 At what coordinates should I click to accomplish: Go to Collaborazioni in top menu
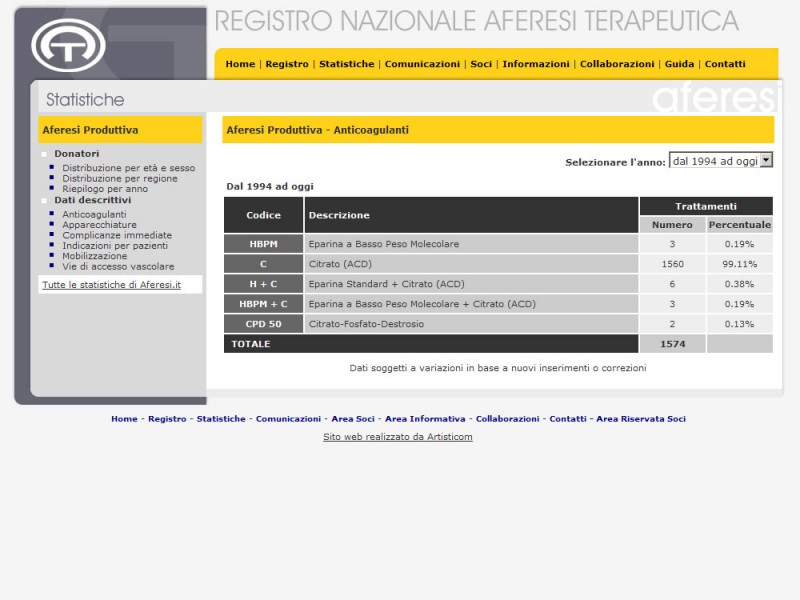tap(617, 64)
